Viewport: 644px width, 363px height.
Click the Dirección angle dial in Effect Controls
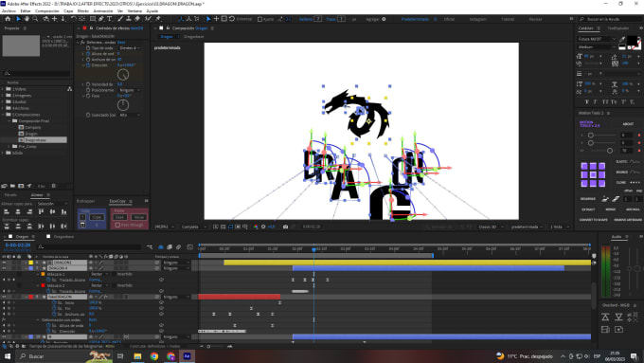point(123,75)
